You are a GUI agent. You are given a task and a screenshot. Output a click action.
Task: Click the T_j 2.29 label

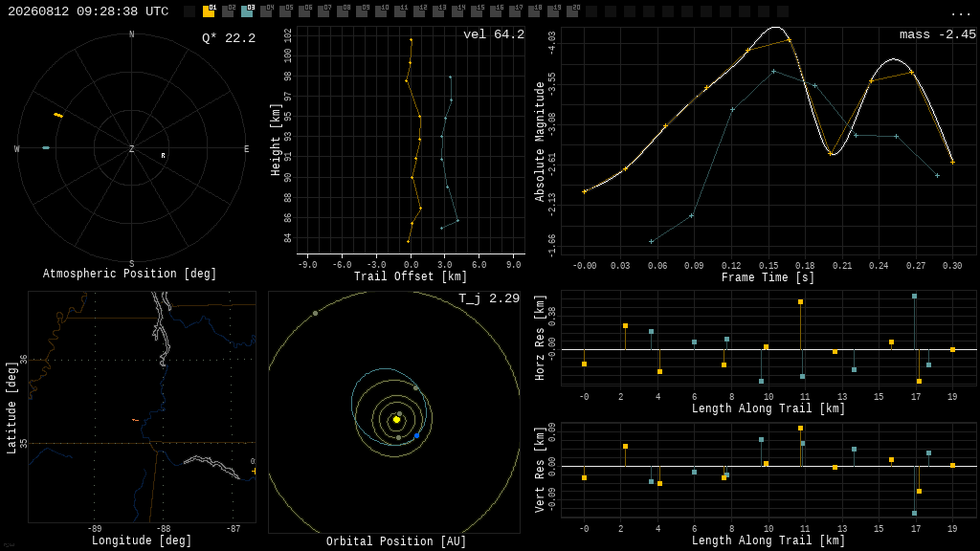pyautogui.click(x=489, y=298)
